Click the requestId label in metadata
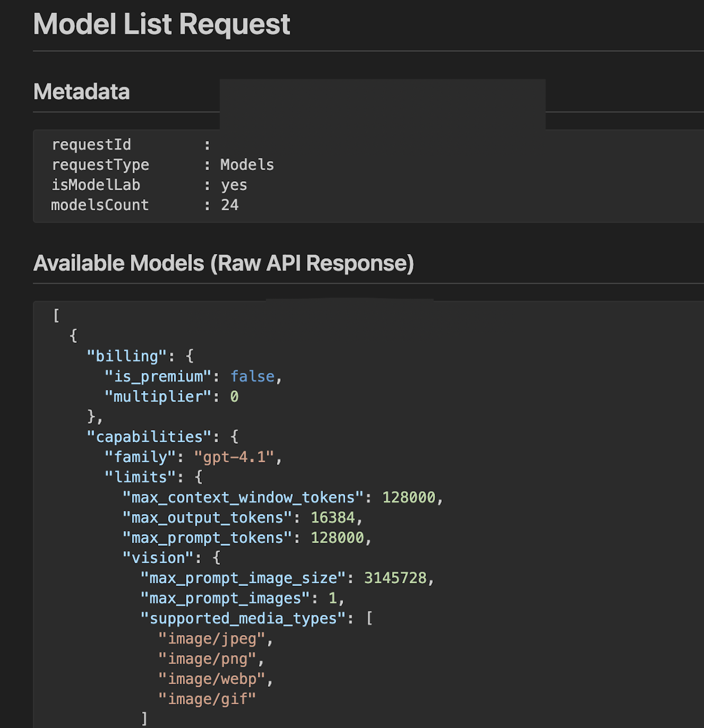Screen dimensions: 704x728 [x=91, y=145]
